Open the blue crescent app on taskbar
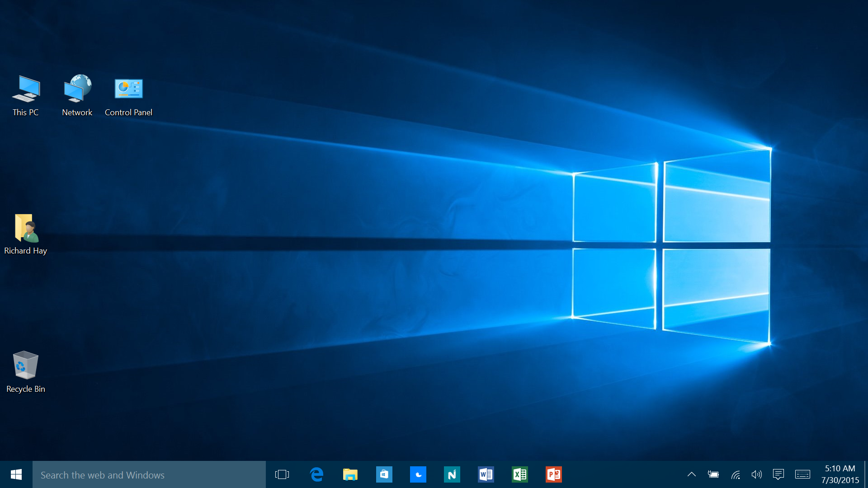 click(418, 474)
